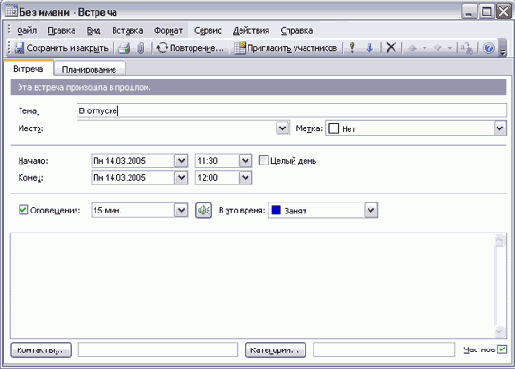This screenshot has width=515, height=369.
Task: Toggle the All Day event checkbox
Action: tap(263, 160)
